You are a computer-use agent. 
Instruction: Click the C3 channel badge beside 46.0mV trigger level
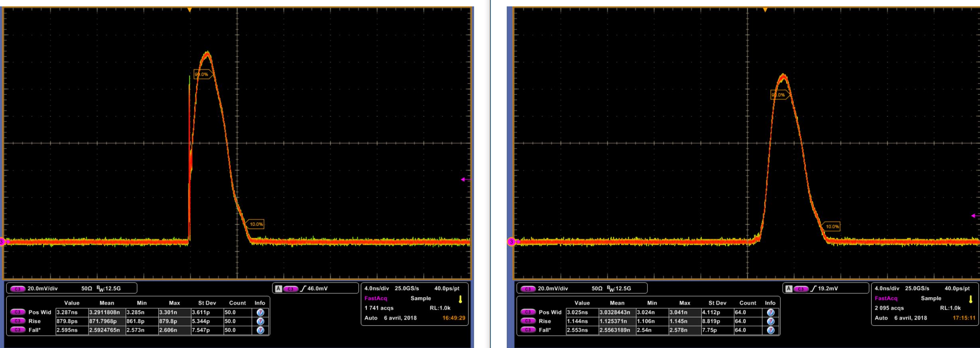291,289
